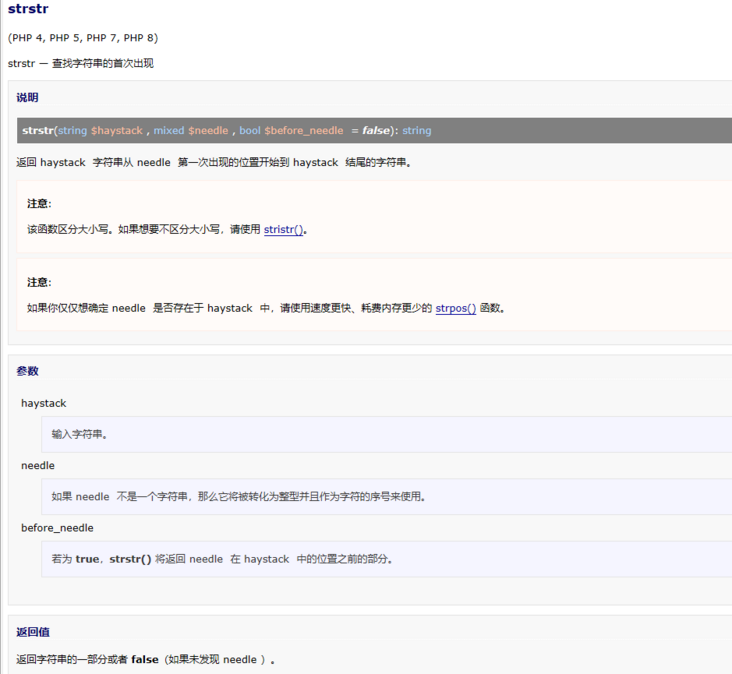Click the 该函数区分大小写 note sentence
This screenshot has width=732, height=674.
tap(167, 229)
